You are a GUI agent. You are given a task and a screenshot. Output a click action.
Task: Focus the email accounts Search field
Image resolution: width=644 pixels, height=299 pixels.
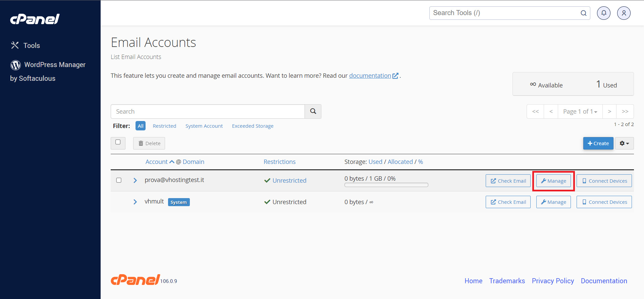tap(208, 111)
